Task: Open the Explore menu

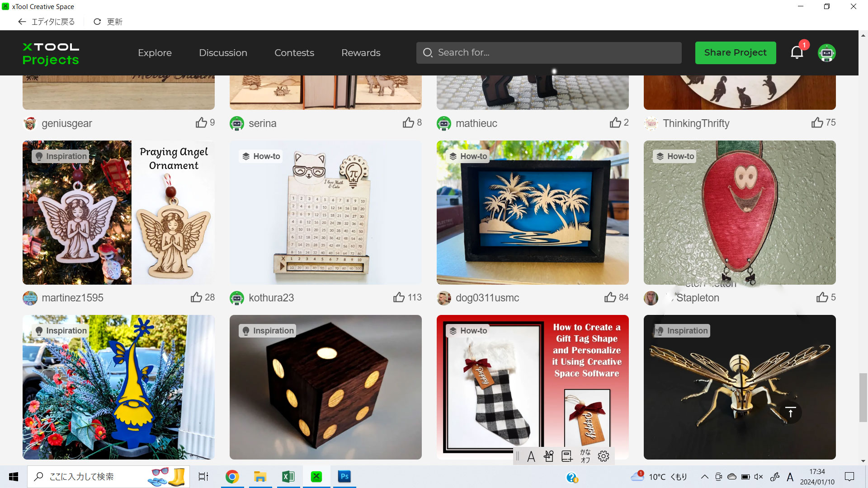Action: [x=155, y=53]
